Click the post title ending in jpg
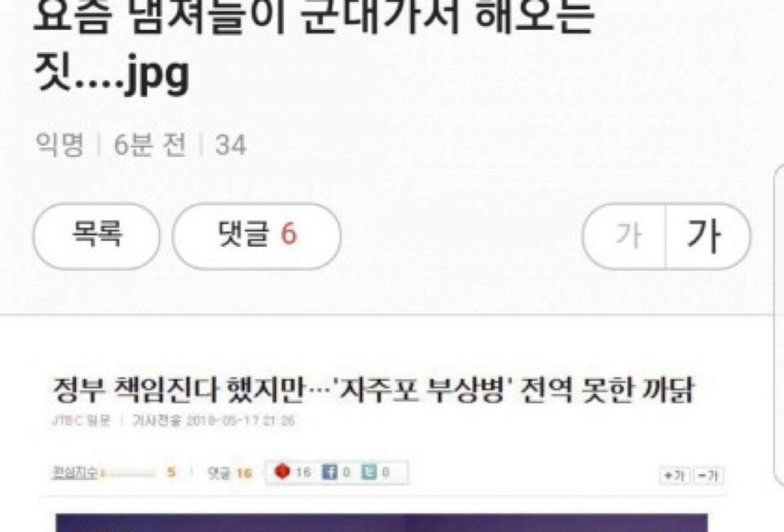 pos(314,47)
